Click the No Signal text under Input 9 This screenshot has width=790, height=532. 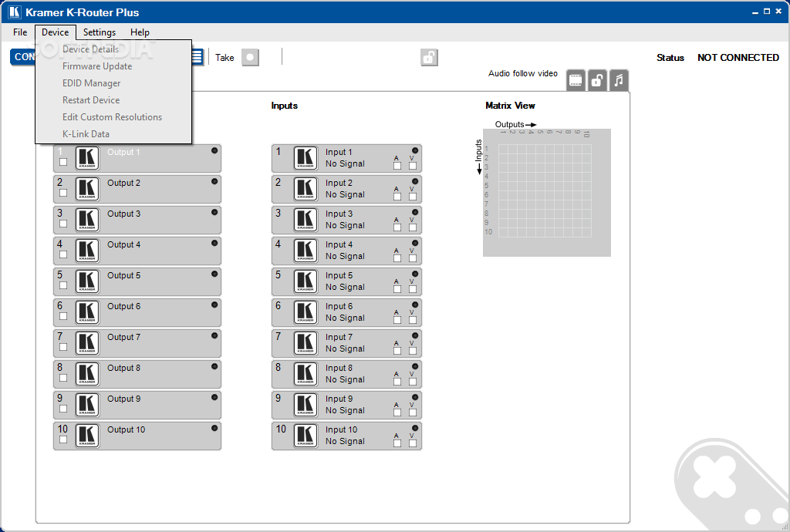coord(345,411)
